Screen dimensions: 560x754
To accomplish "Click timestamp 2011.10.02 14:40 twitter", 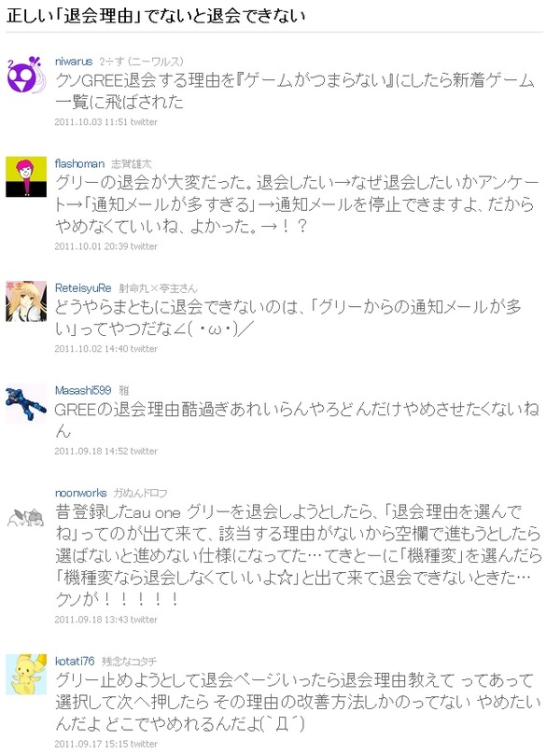I will coord(105,349).
